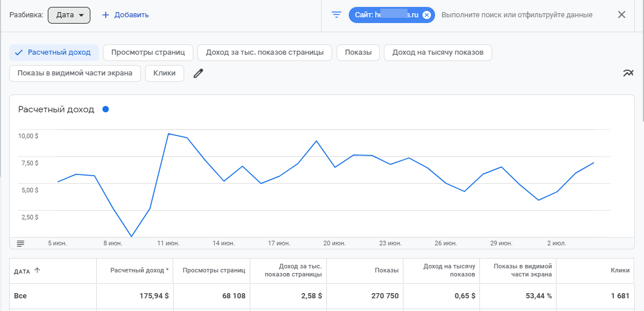Sort by the Дата column arrow
Viewport: 644px width, 311px height.
37,271
